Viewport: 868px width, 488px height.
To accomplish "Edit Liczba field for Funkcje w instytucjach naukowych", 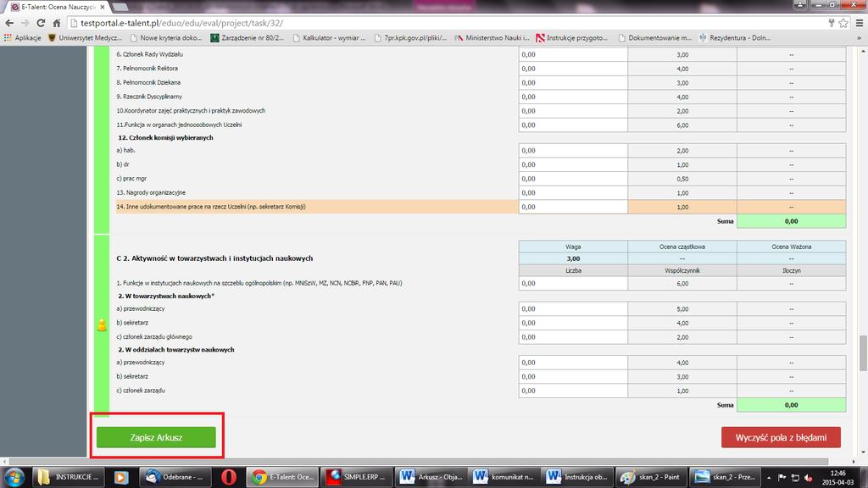I will [x=573, y=283].
